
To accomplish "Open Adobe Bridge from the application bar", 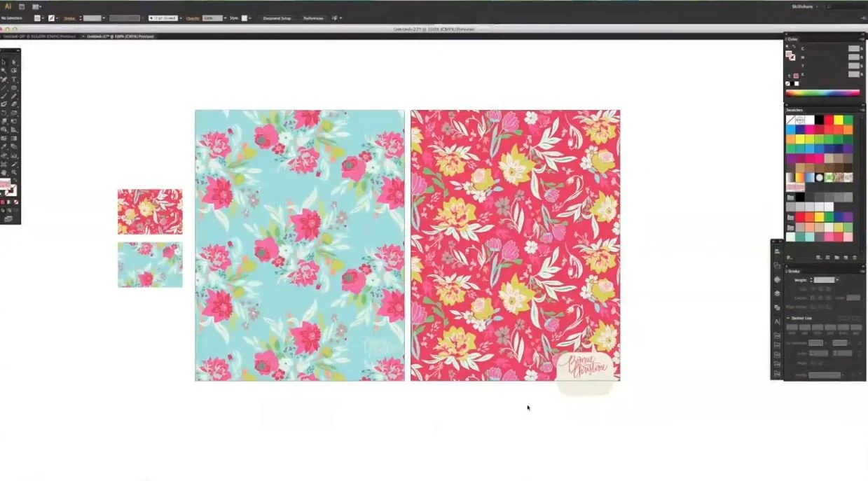I will [22, 6].
